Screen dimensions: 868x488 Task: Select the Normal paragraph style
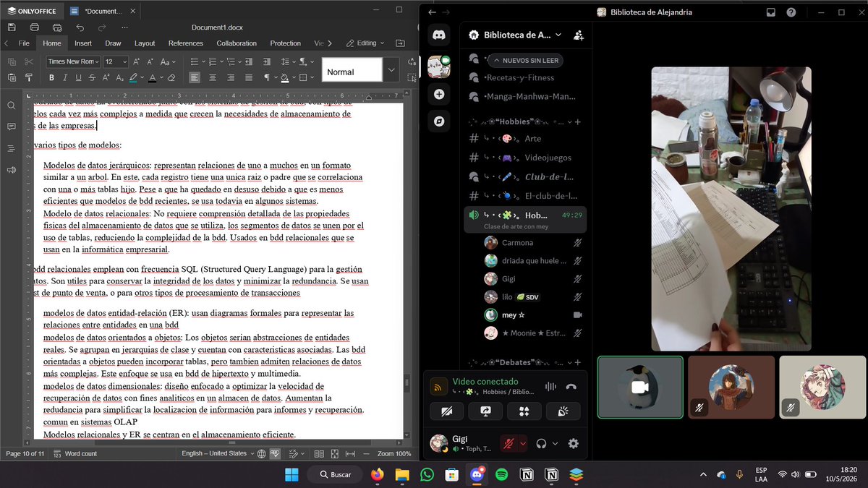pyautogui.click(x=352, y=70)
